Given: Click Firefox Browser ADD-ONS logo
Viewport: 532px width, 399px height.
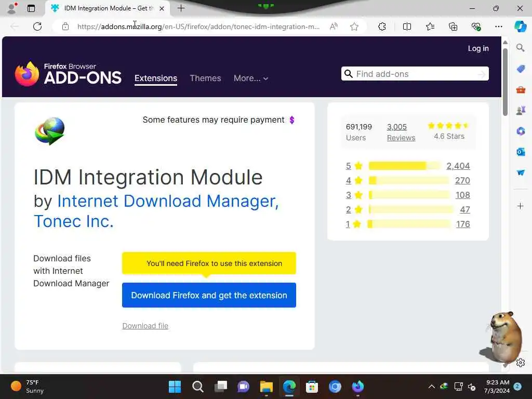Looking at the screenshot, I should tap(68, 74).
